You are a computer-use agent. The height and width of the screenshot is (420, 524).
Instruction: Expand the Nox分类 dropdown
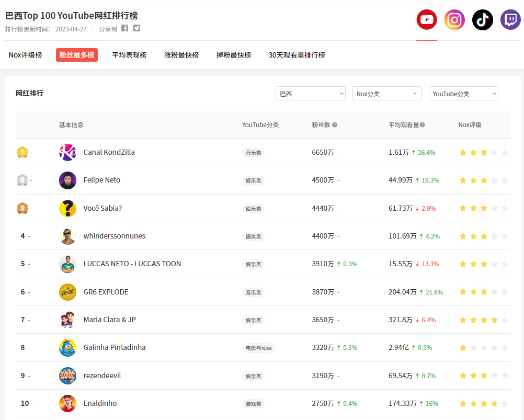387,93
